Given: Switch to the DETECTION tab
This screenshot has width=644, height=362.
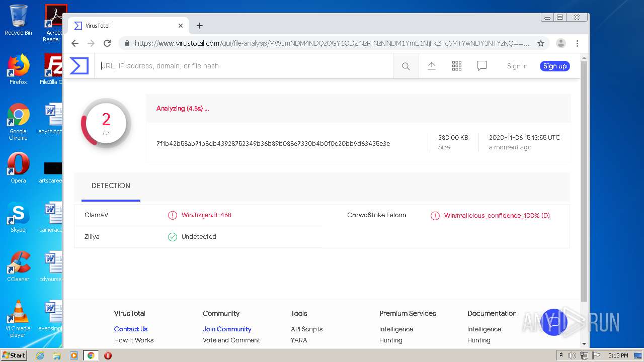Looking at the screenshot, I should click(111, 186).
